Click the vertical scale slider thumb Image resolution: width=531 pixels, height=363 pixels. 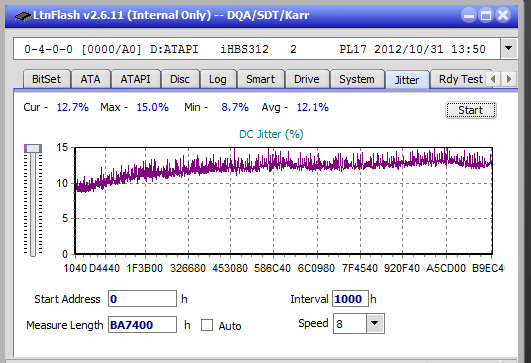(33, 148)
